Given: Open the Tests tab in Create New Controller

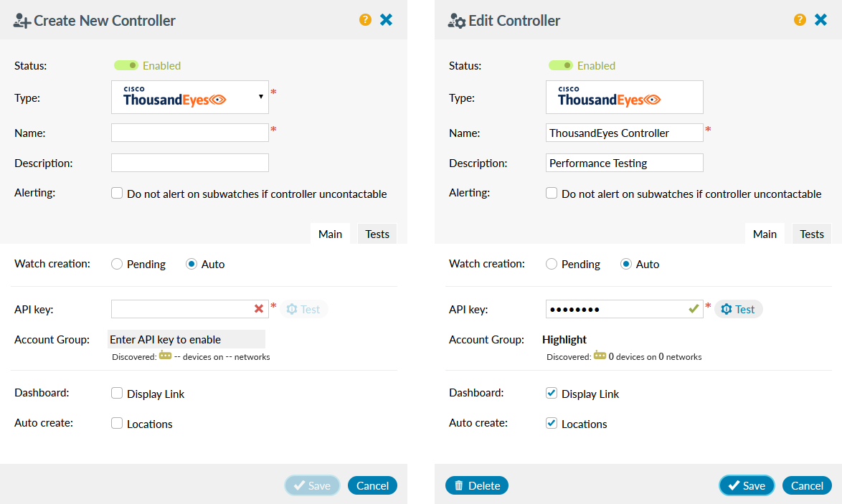Looking at the screenshot, I should point(377,234).
